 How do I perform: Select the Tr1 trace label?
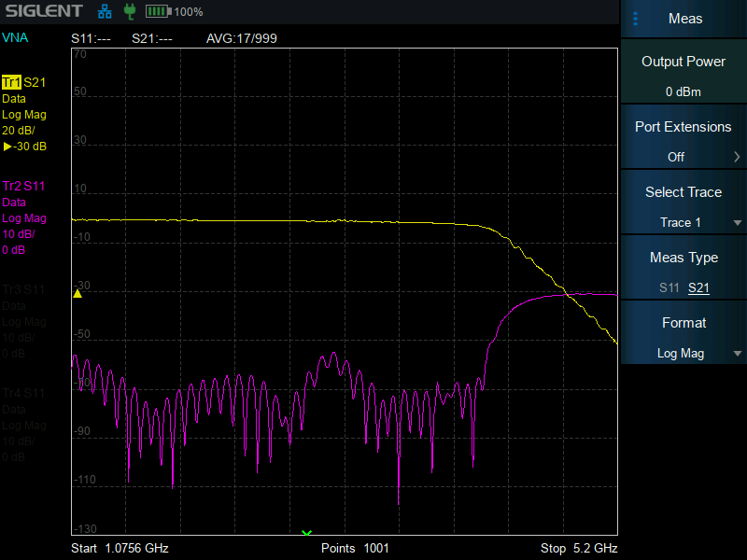pyautogui.click(x=11, y=82)
